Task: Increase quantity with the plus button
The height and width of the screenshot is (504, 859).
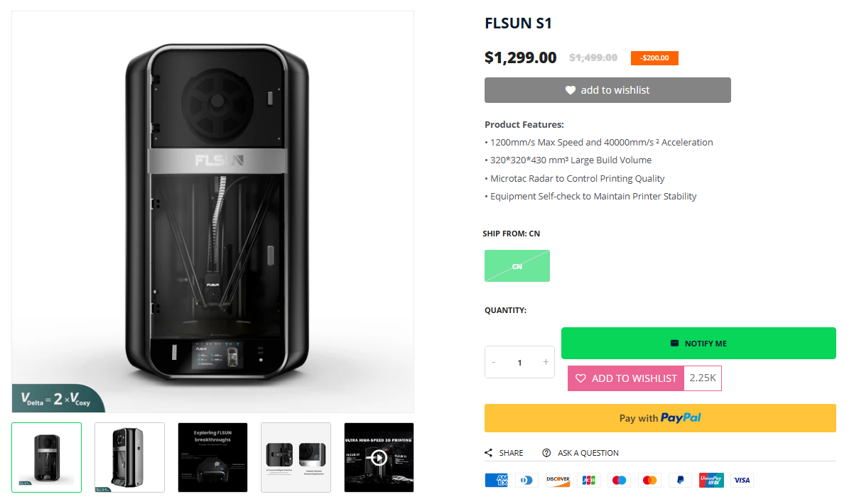Action: [x=546, y=362]
